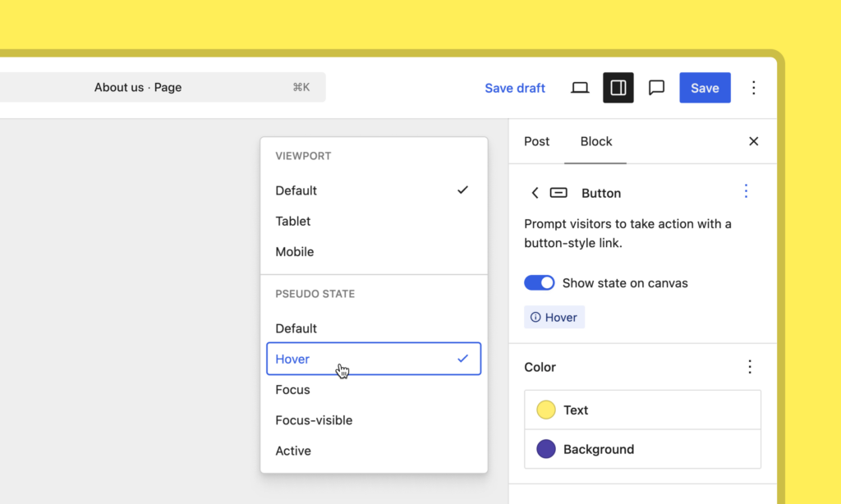Open the laptop device preview icon
This screenshot has width=841, height=504.
[580, 87]
